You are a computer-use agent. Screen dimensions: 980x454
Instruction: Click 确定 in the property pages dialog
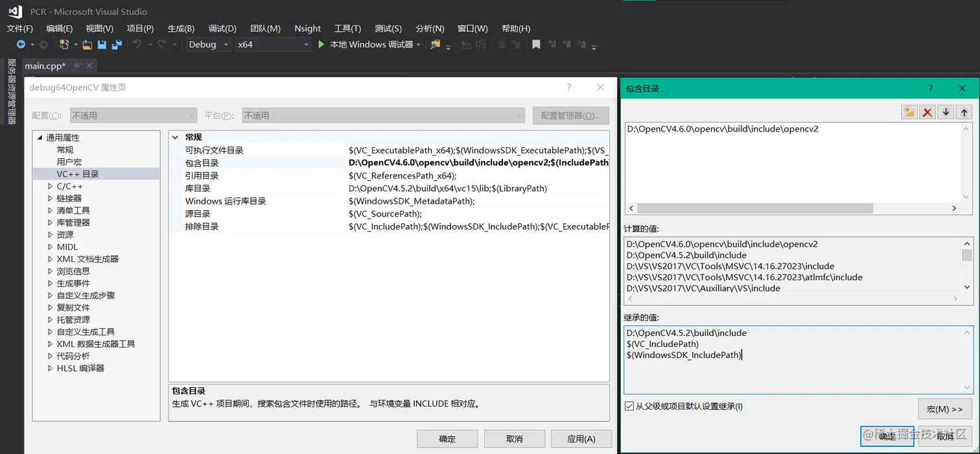pyautogui.click(x=447, y=438)
